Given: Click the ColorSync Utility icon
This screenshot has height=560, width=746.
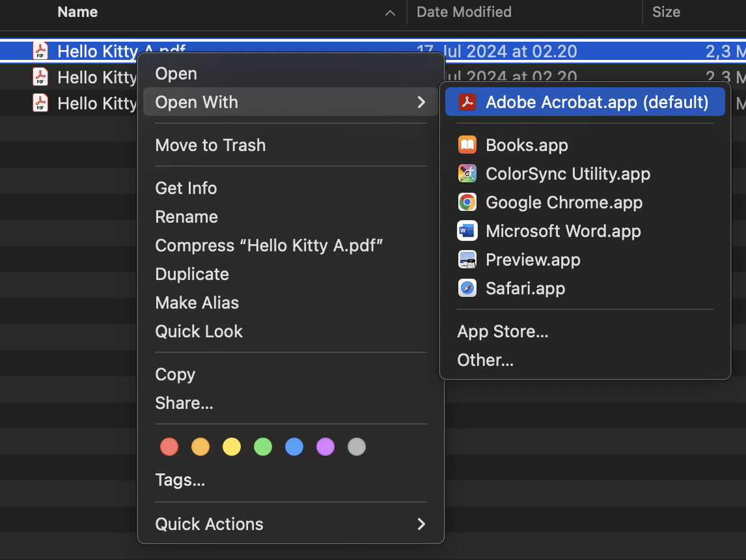Looking at the screenshot, I should [467, 174].
